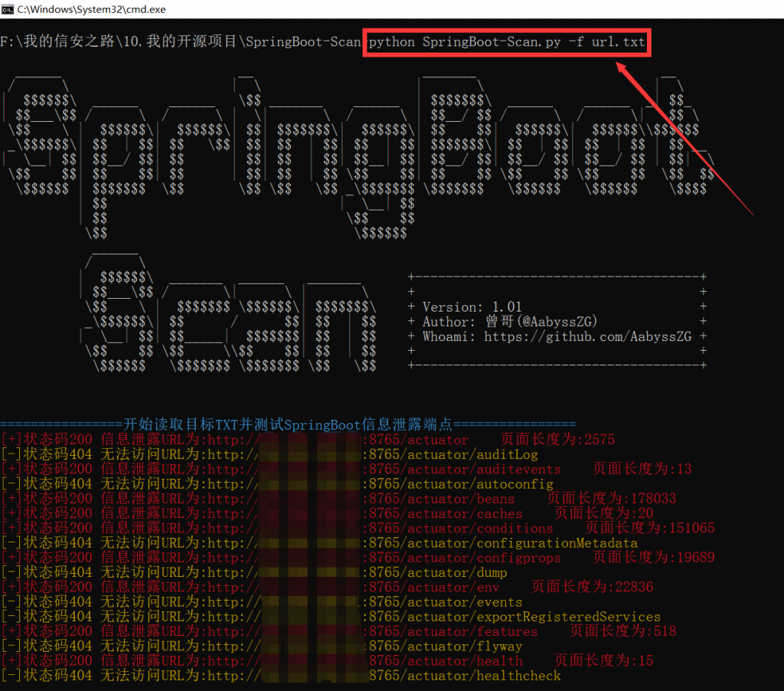The image size is (784, 691).
Task: Click the value 页面长度为:22836
Action: pos(593,586)
